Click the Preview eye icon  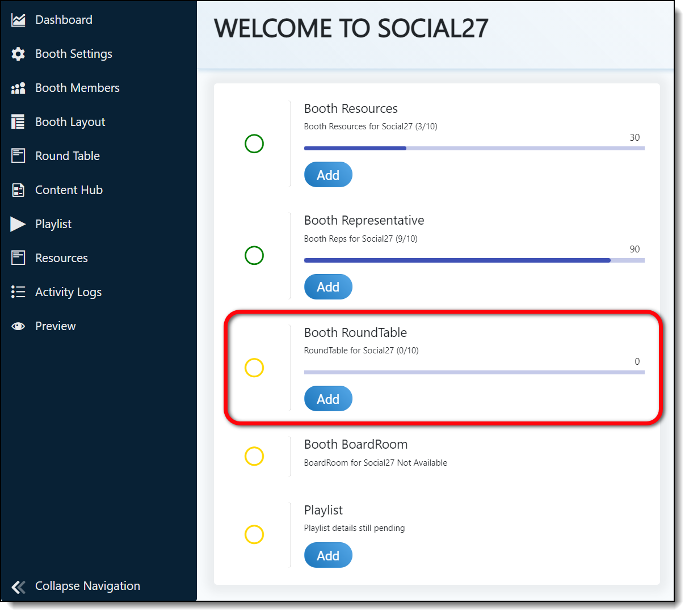coord(18,326)
